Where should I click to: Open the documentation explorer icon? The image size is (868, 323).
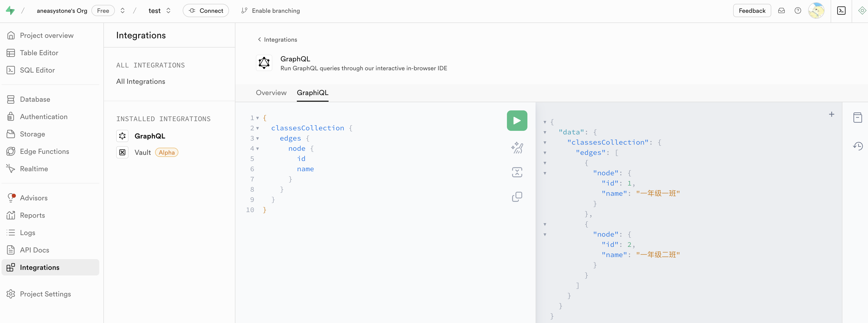[x=858, y=118]
